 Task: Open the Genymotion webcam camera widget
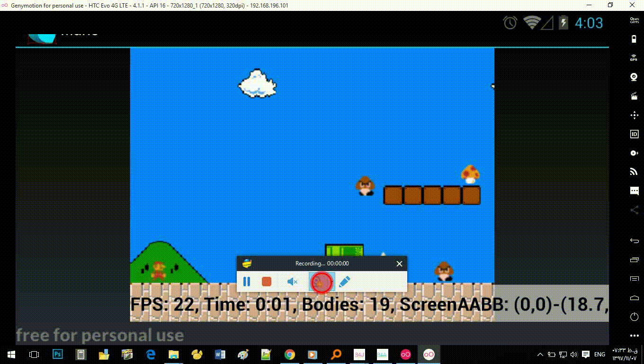(x=634, y=77)
